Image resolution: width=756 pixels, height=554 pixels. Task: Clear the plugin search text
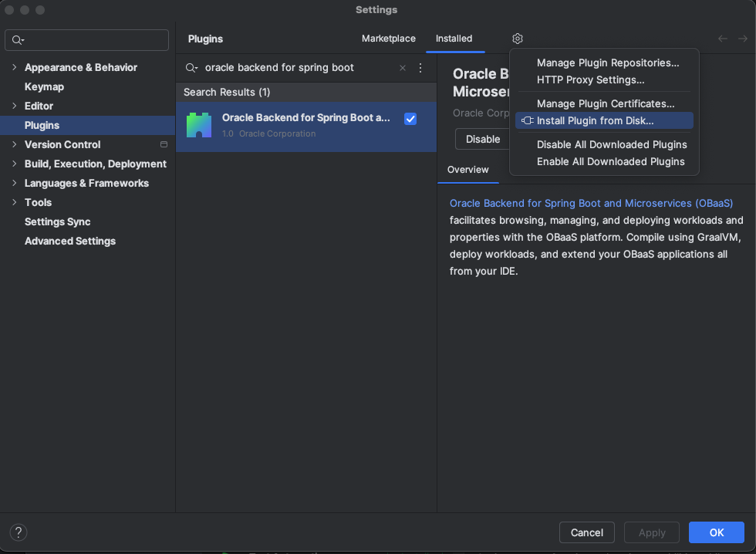pyautogui.click(x=402, y=68)
